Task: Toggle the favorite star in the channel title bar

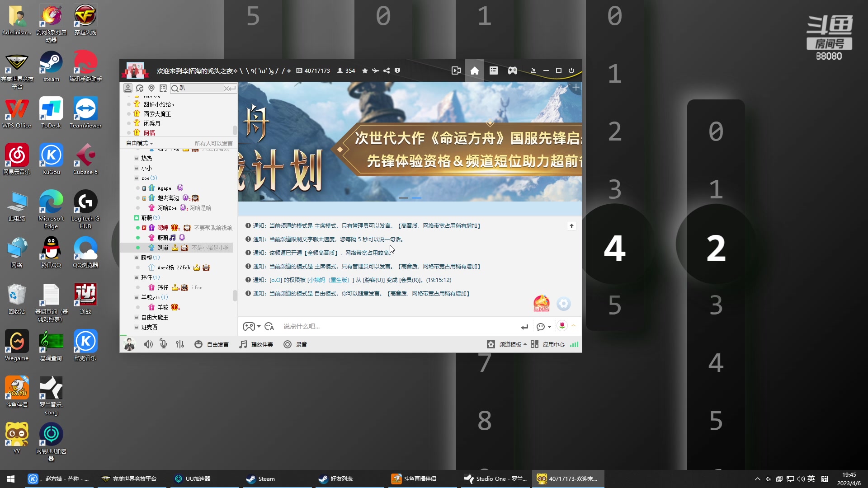Action: 365,70
